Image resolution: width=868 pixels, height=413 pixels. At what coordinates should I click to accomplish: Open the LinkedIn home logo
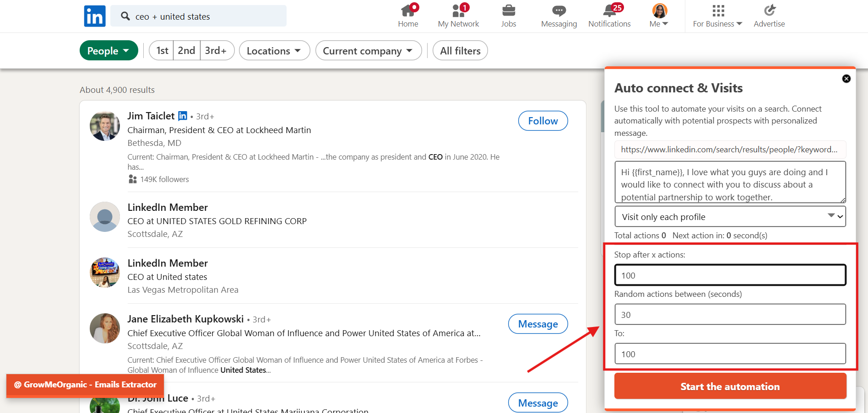click(95, 16)
